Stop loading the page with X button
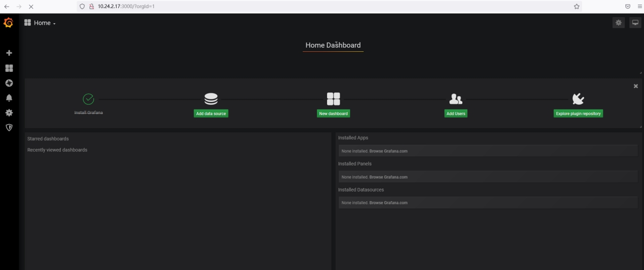 pyautogui.click(x=31, y=7)
